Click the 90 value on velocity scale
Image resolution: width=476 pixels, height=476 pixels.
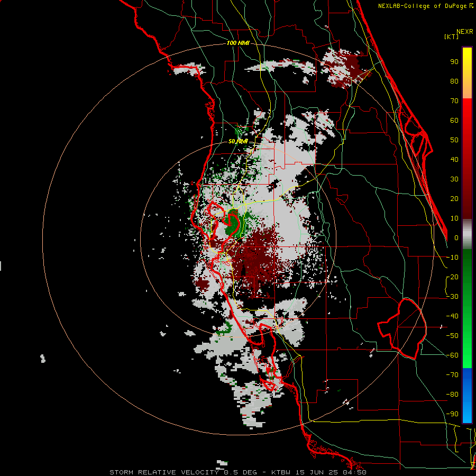(x=454, y=62)
